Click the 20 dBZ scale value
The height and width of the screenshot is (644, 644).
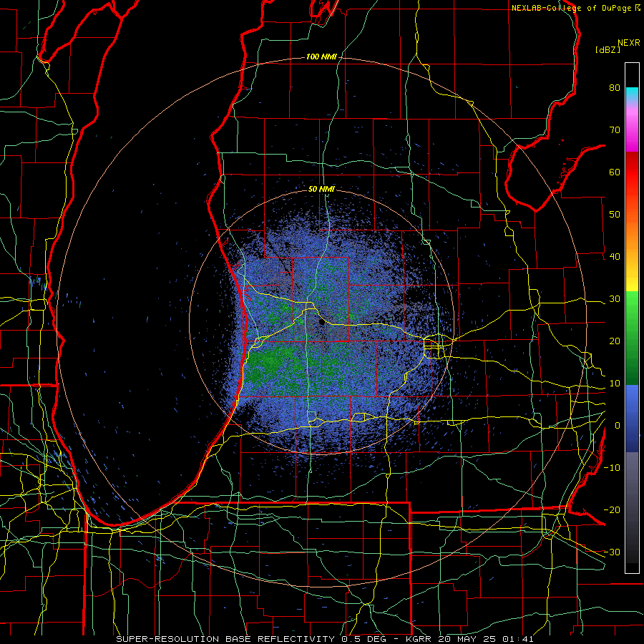pos(615,341)
